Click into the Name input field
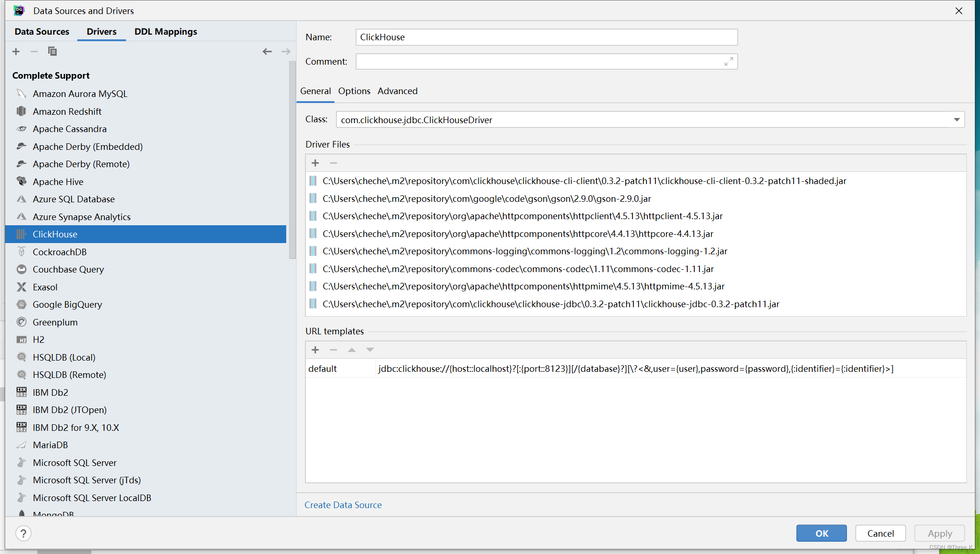 tap(546, 37)
